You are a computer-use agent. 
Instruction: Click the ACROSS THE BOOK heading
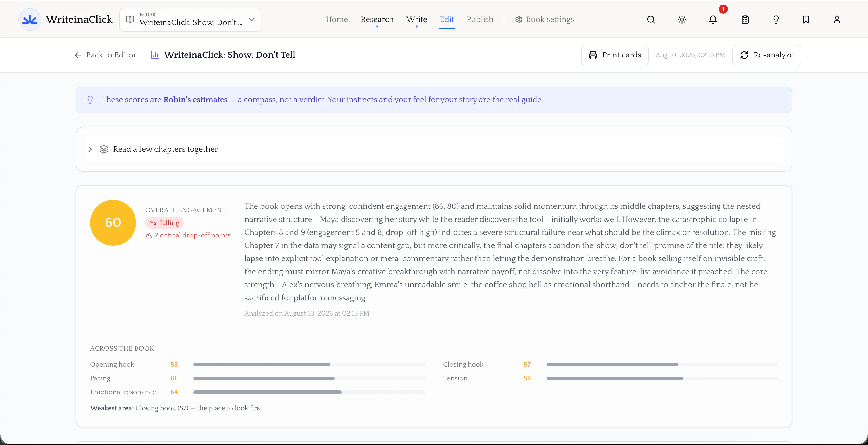122,348
